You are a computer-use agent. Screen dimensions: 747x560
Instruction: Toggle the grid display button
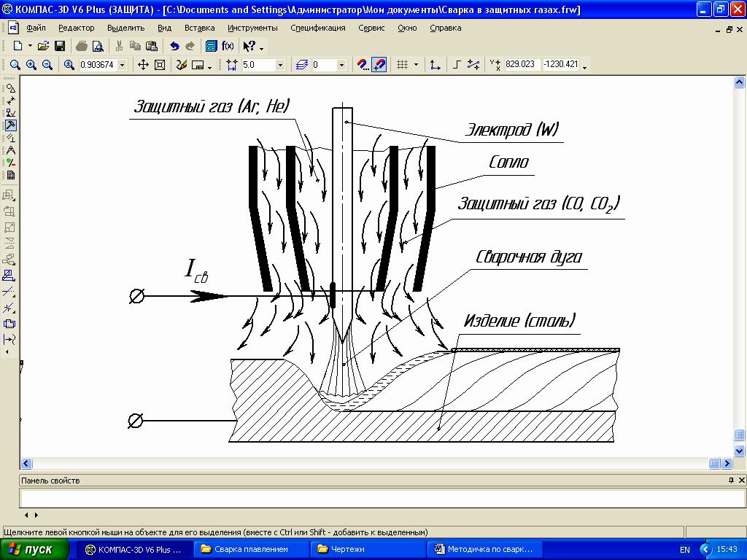[403, 64]
